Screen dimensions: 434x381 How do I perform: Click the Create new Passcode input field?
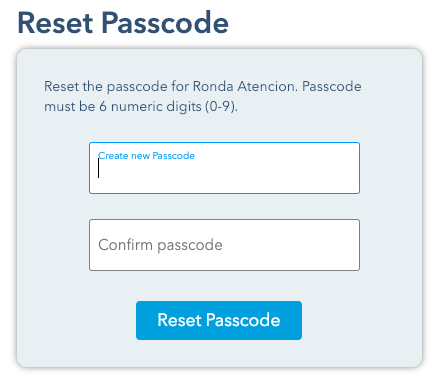pos(224,168)
